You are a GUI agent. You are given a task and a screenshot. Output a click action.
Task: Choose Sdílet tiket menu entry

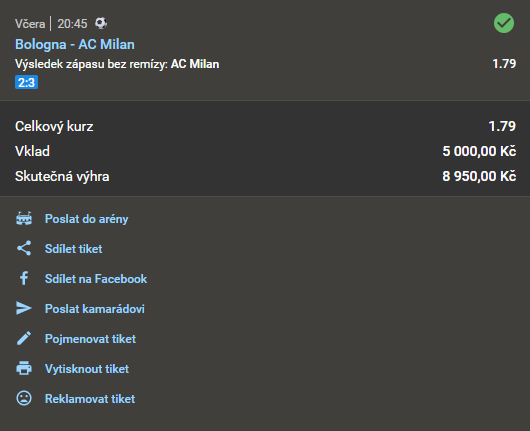pos(73,249)
